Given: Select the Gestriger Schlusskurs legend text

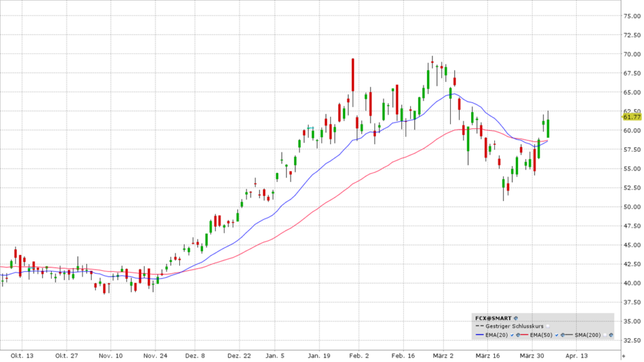Looking at the screenshot, I should coord(514,326).
